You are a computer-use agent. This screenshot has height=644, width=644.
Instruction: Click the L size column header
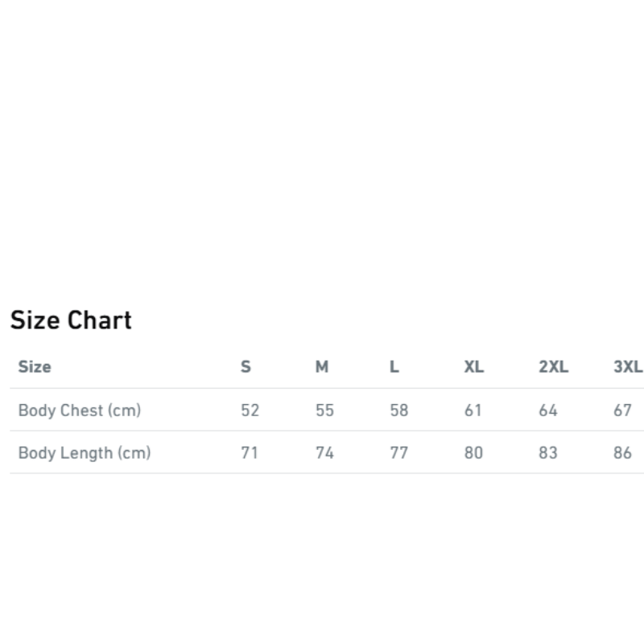[x=394, y=367]
